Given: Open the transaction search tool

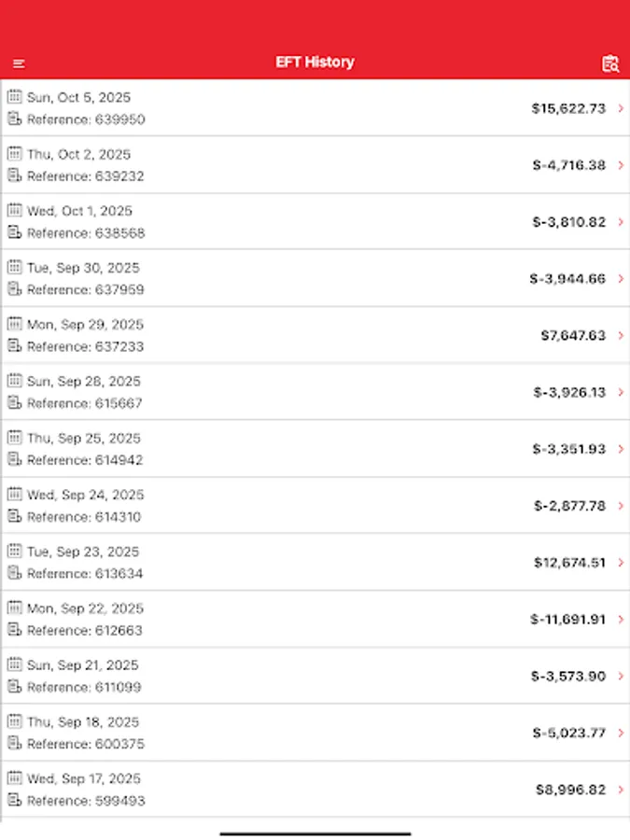Looking at the screenshot, I should pos(610,63).
